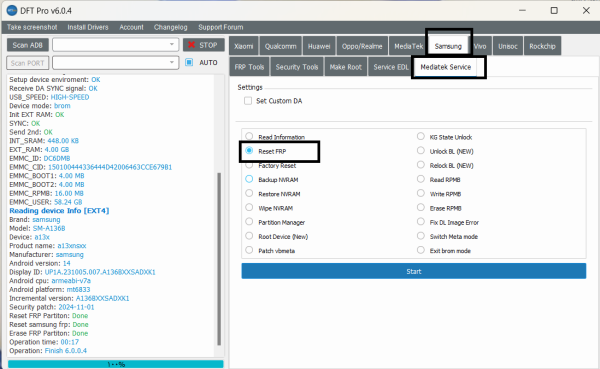Select Fix DL Image Error option

pos(421,222)
